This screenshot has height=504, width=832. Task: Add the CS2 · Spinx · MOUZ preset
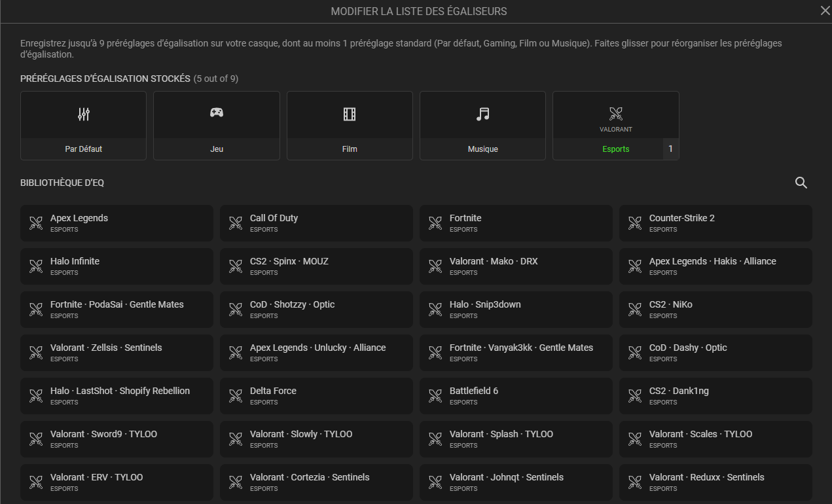point(316,266)
